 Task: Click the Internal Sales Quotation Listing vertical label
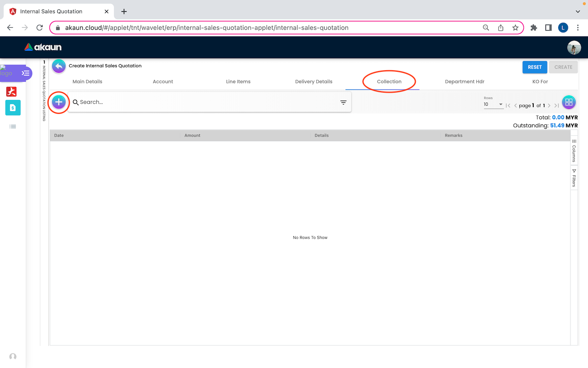tap(45, 93)
